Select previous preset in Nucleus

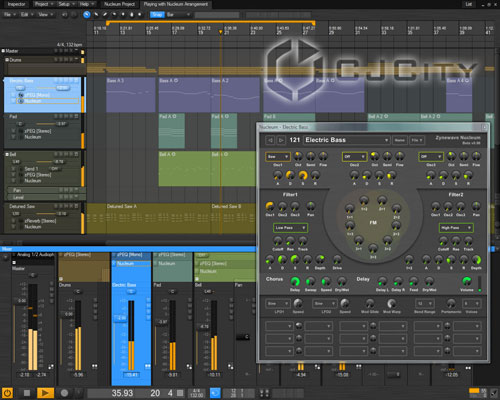pyautogui.click(x=270, y=140)
